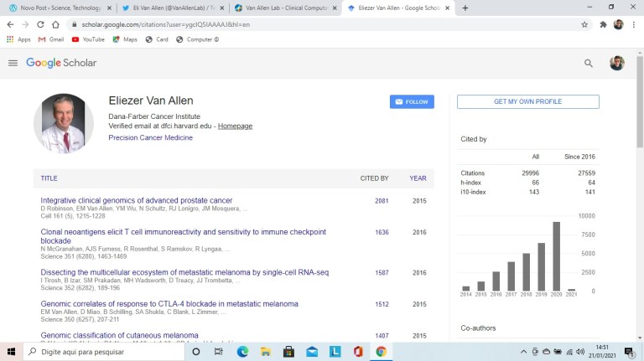
Task: Reload the page
Action: click(40, 24)
